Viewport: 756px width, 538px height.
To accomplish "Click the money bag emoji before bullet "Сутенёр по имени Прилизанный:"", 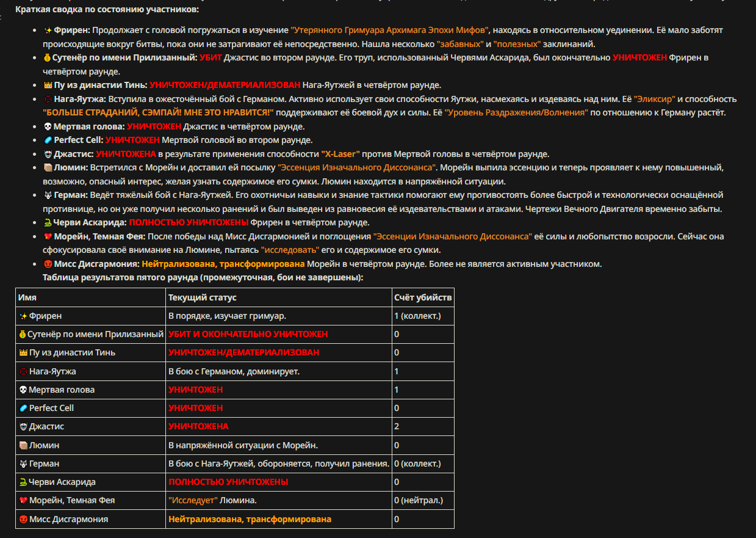I will 48,57.
